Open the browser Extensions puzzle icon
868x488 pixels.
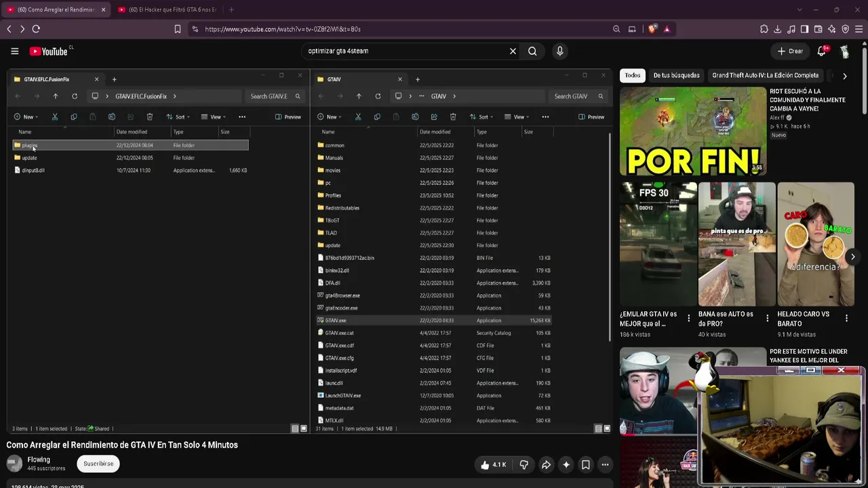pos(764,29)
